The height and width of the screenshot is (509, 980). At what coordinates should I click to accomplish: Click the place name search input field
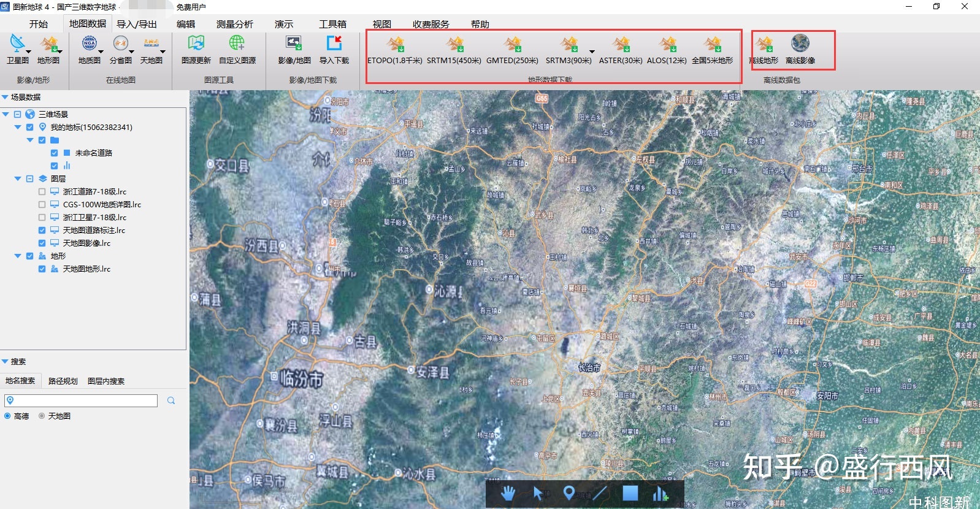pyautogui.click(x=81, y=400)
